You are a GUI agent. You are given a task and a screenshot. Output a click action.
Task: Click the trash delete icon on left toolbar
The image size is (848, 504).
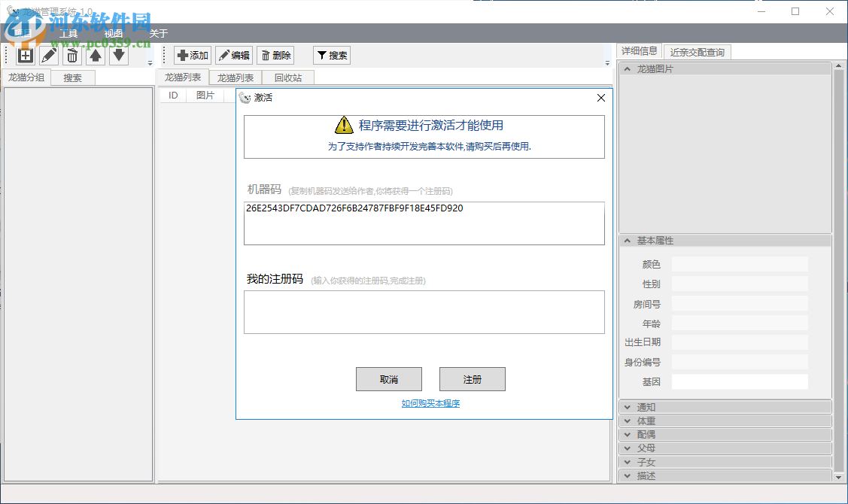[71, 55]
